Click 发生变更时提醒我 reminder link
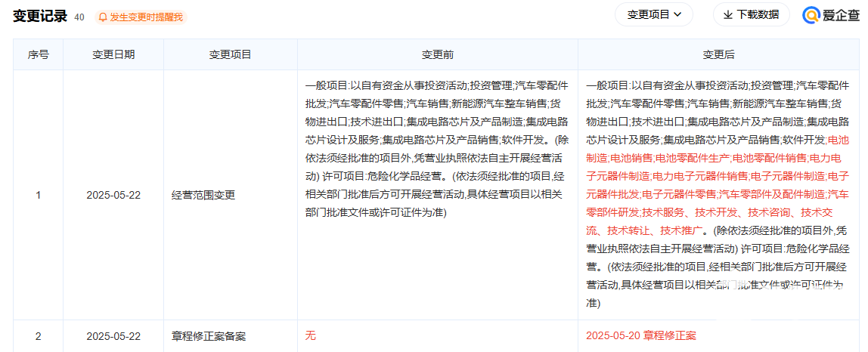Image resolution: width=868 pixels, height=352 pixels. tap(146, 17)
